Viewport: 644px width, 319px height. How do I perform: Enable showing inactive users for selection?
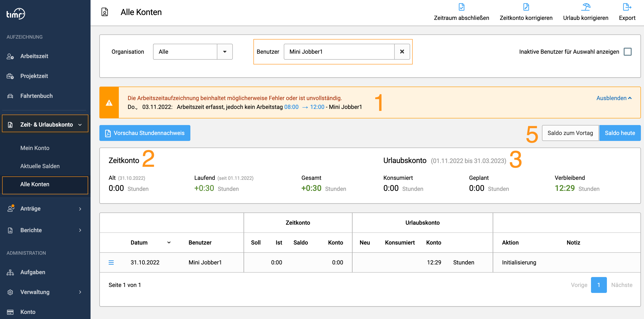point(627,52)
